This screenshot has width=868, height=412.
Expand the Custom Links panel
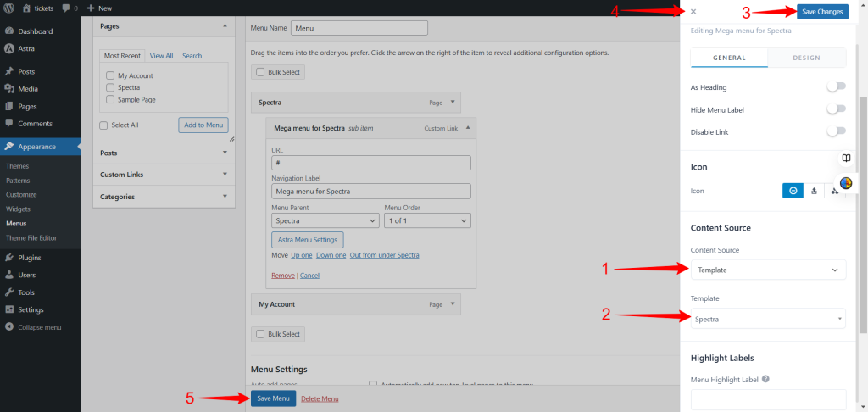(x=164, y=175)
